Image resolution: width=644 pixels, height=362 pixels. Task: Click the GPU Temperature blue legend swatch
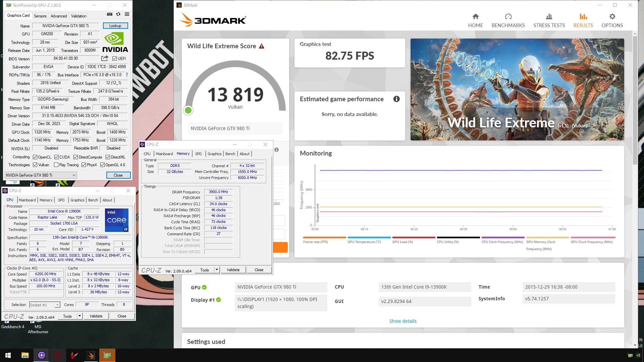[369, 237]
